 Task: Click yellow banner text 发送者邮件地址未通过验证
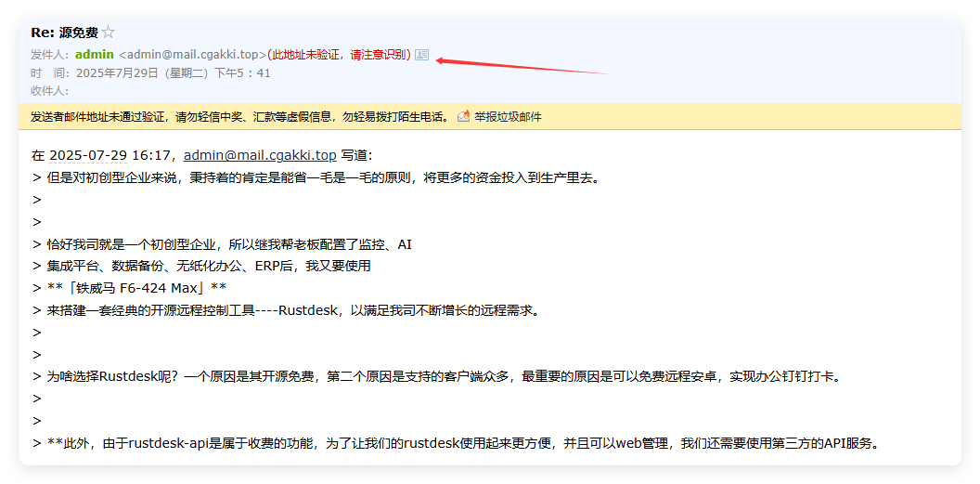pos(240,116)
